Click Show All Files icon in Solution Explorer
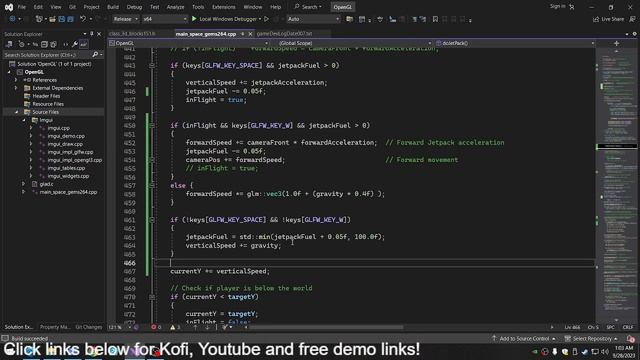The width and height of the screenshot is (640, 360). (x=53, y=44)
